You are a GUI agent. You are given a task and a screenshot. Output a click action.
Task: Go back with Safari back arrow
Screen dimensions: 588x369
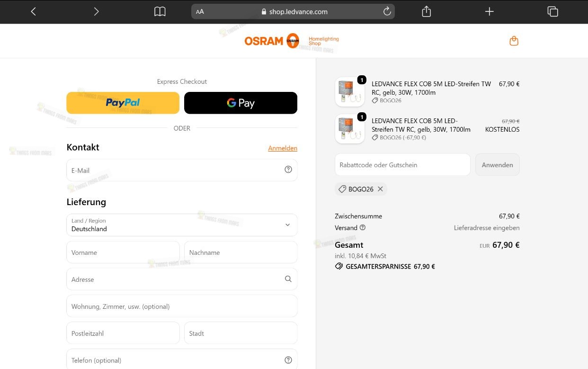[33, 11]
